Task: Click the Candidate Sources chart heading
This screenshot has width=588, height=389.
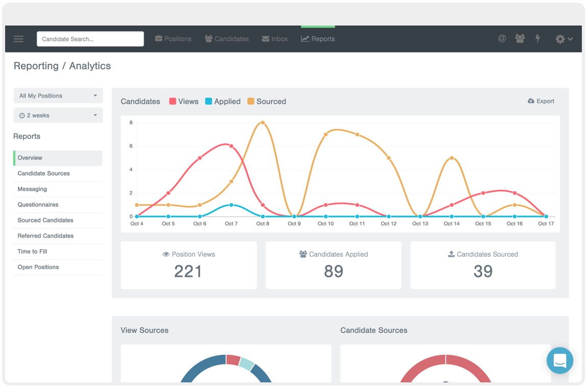Action: 374,330
